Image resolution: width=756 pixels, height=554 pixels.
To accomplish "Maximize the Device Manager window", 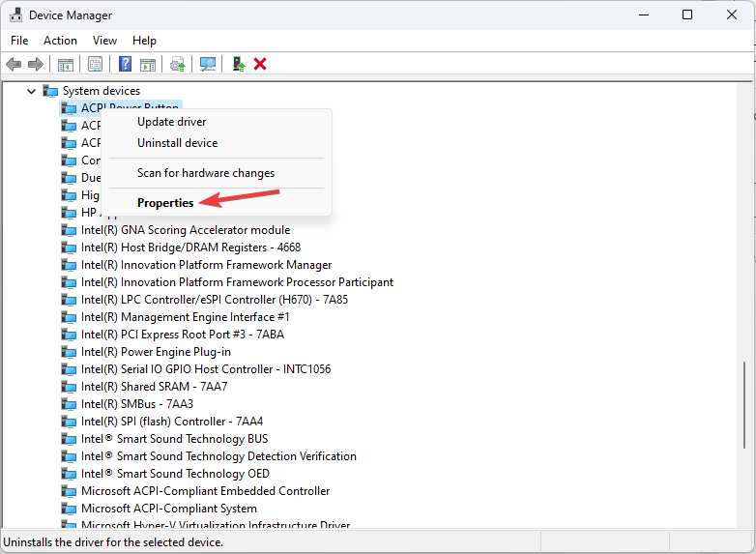I will 687,15.
